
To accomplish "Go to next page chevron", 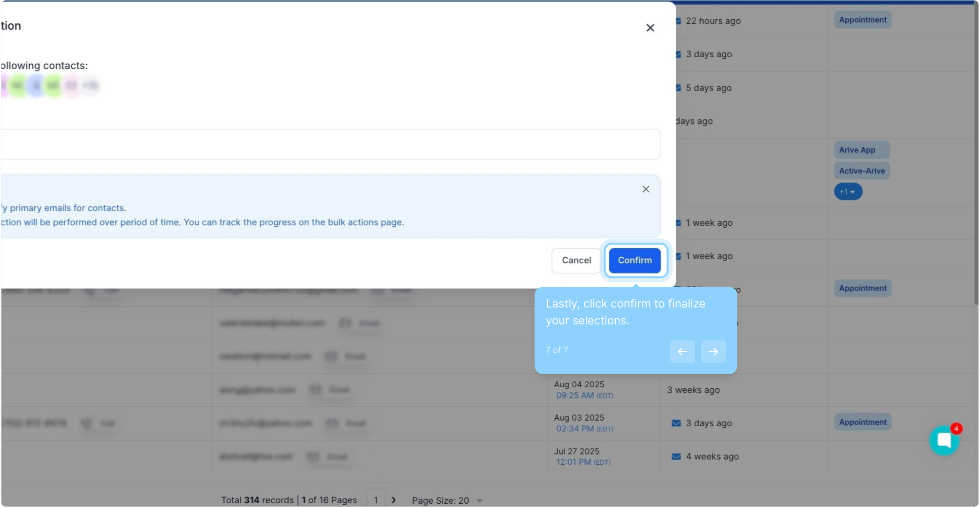I will [393, 500].
